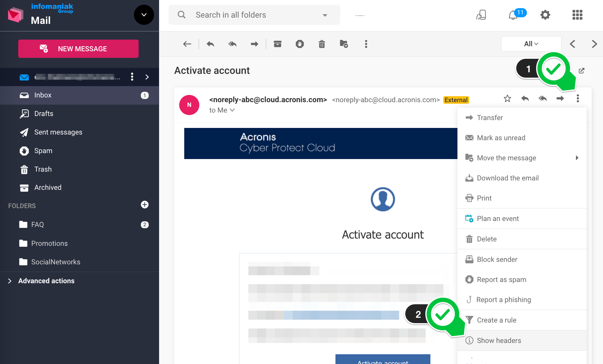Open the notifications bell
Image resolution: width=603 pixels, height=364 pixels.
[x=513, y=15]
